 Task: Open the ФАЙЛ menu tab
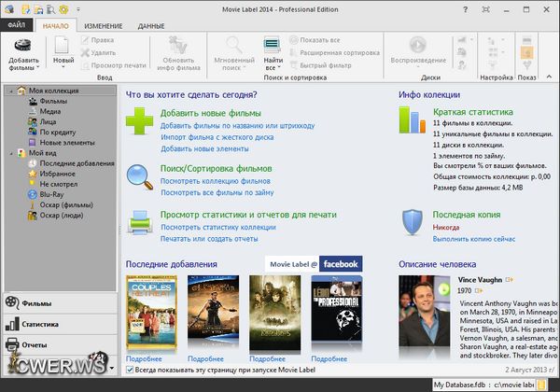[x=19, y=26]
